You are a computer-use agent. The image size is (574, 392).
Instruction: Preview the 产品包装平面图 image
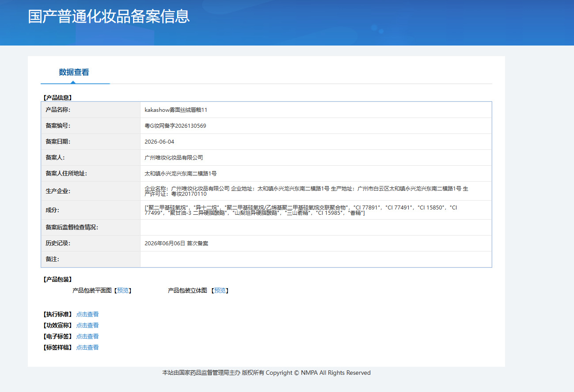pos(123,290)
